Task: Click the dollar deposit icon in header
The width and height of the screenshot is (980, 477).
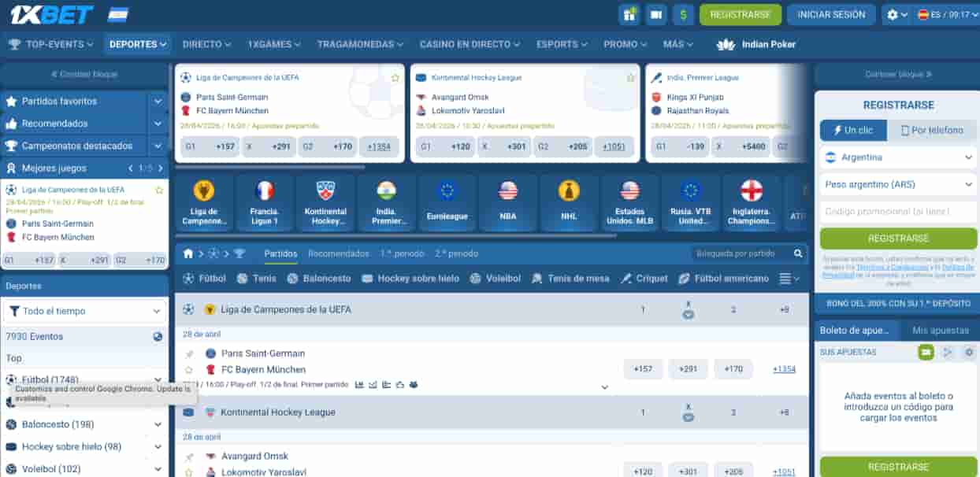Action: [682, 14]
